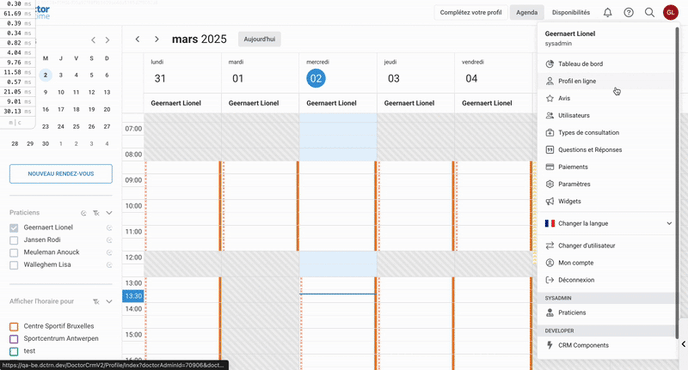Collapse the Afficher l'horaire pour section
Screen dimensions: 688x370
pyautogui.click(x=109, y=302)
